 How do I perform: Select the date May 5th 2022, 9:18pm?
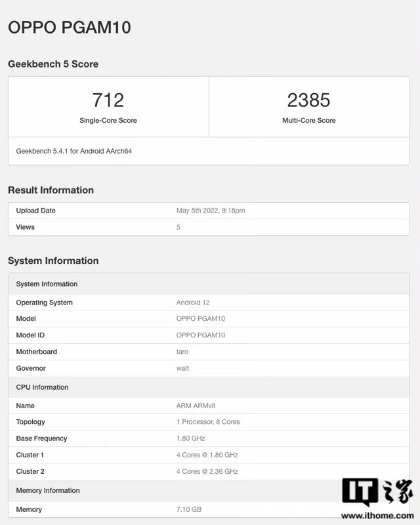click(211, 211)
